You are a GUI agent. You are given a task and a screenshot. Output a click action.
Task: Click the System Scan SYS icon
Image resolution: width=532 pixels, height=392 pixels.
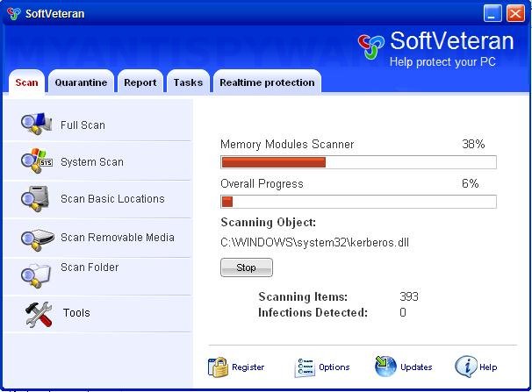tap(36, 160)
